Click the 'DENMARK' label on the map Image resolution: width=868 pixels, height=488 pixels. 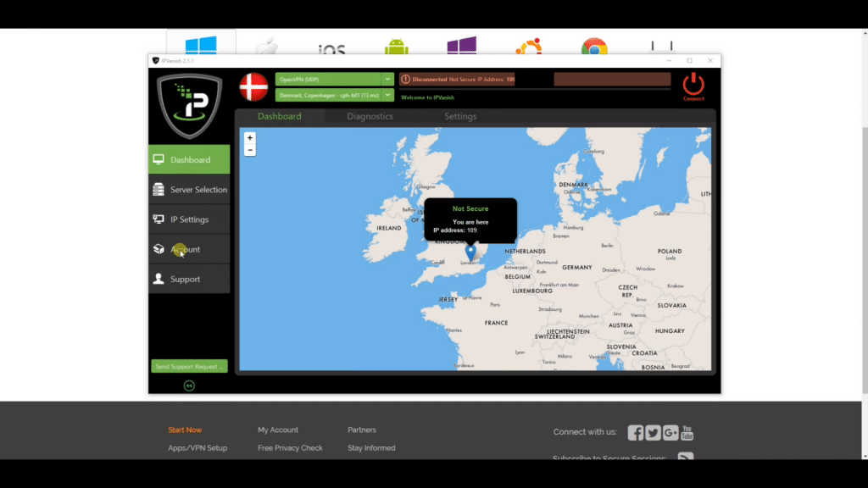pyautogui.click(x=574, y=185)
